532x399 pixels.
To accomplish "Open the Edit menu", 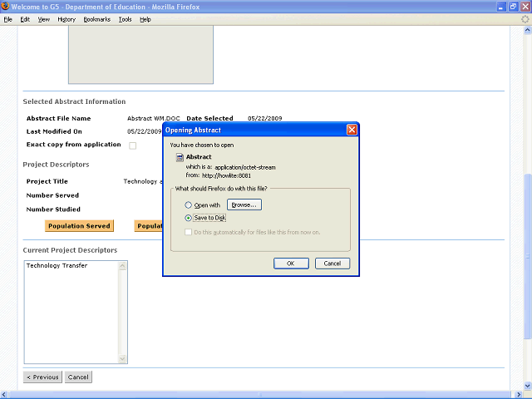I will click(25, 19).
